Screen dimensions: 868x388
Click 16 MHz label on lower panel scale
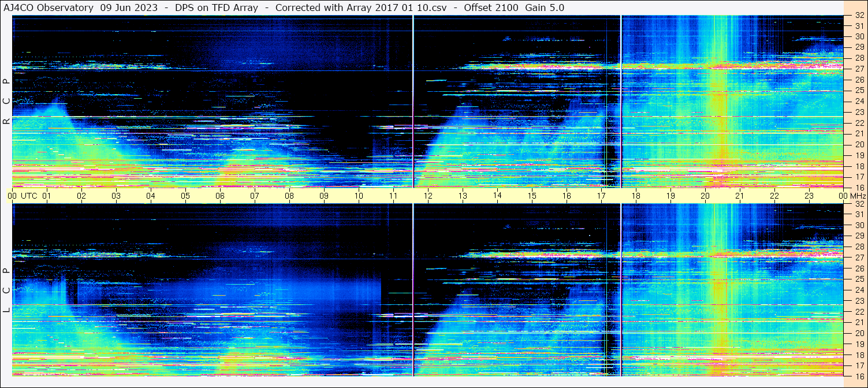click(859, 375)
